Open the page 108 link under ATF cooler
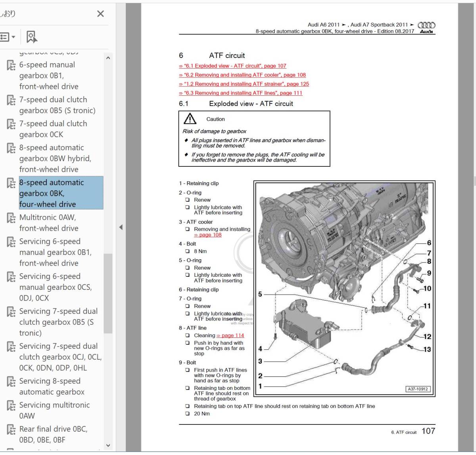The image size is (476, 455). 208,235
